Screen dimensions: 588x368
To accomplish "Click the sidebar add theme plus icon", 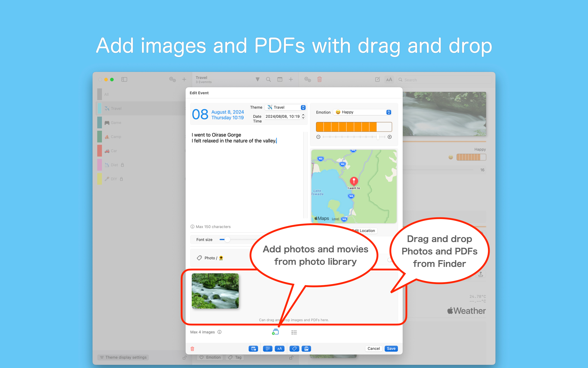I will click(x=184, y=79).
